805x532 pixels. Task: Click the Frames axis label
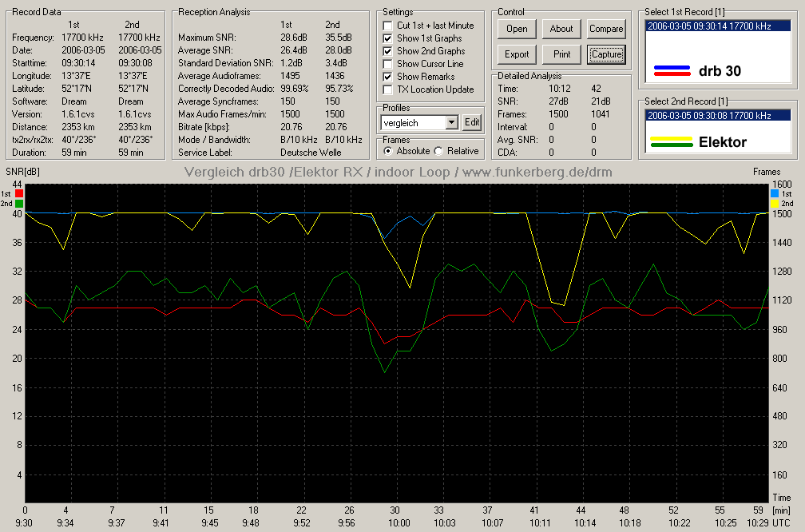click(767, 172)
